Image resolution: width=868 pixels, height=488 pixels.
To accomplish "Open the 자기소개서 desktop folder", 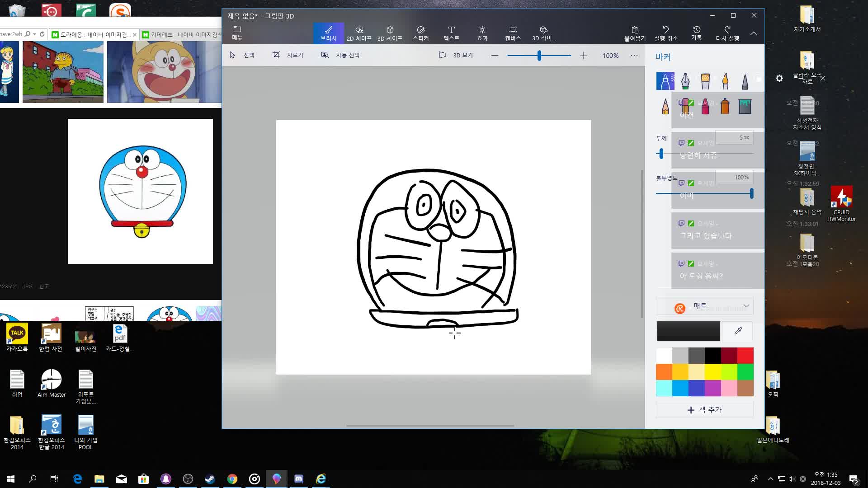I will 807,19.
